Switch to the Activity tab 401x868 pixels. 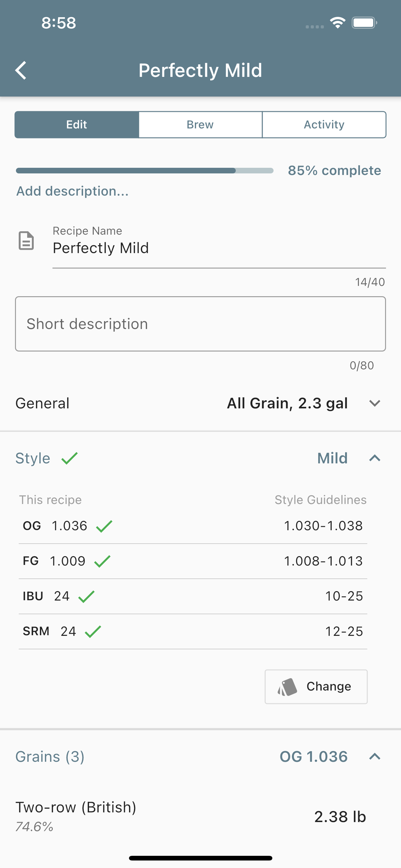coord(324,125)
